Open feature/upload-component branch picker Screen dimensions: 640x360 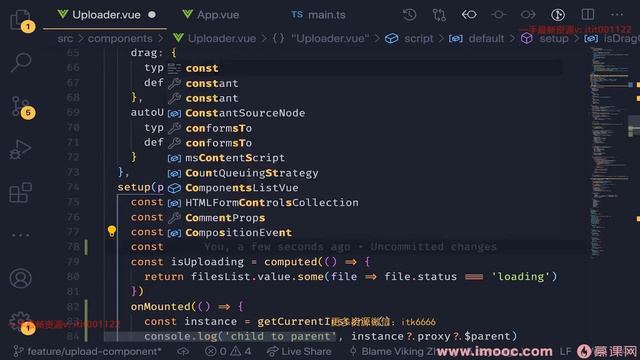pos(87,351)
